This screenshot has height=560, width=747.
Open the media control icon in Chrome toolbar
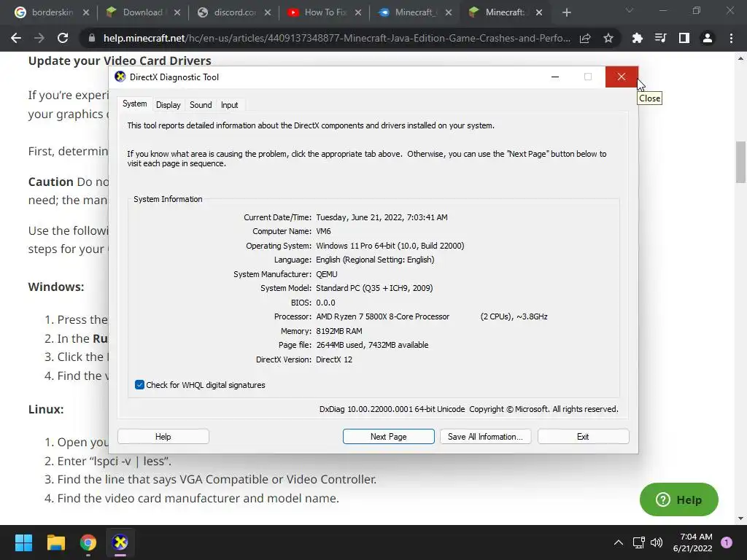point(660,38)
